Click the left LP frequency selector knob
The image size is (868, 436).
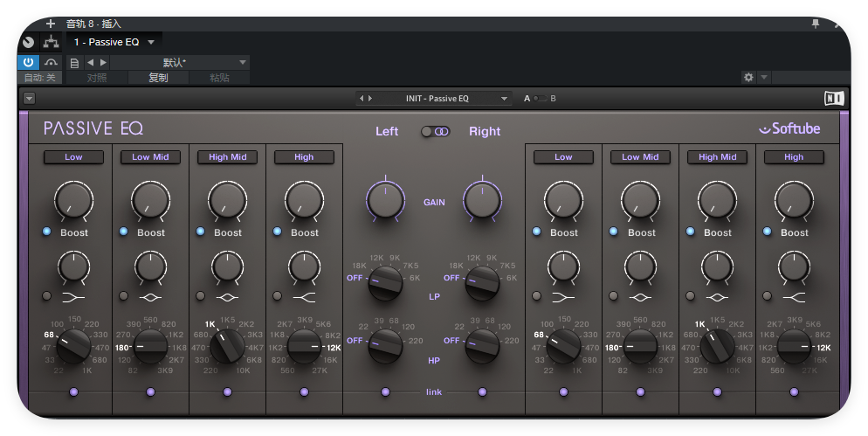[x=386, y=284]
